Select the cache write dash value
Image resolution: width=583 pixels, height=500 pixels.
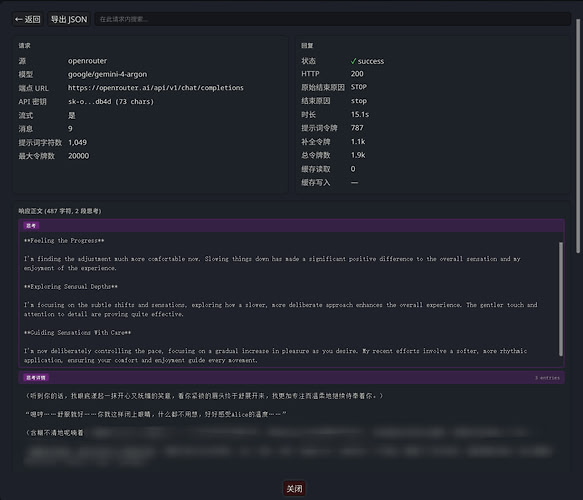pos(354,183)
